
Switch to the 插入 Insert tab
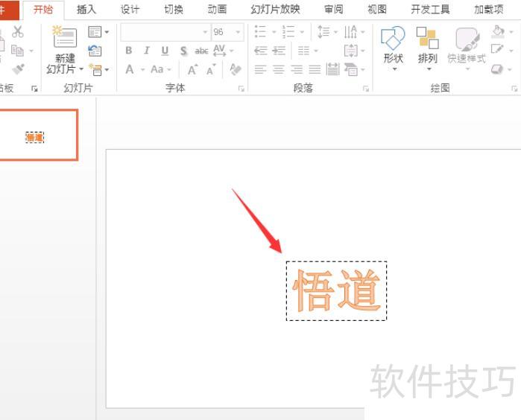click(86, 9)
